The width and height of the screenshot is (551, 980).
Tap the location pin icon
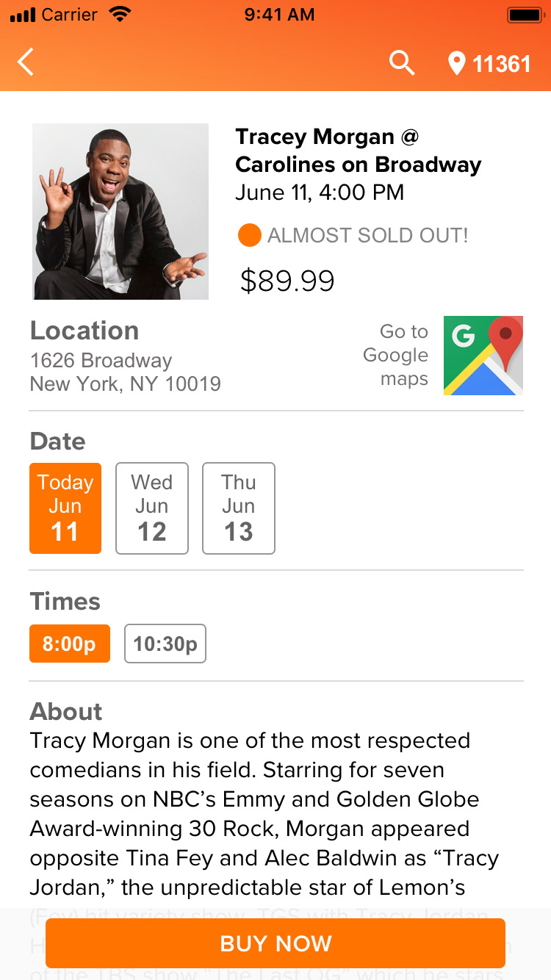click(457, 64)
